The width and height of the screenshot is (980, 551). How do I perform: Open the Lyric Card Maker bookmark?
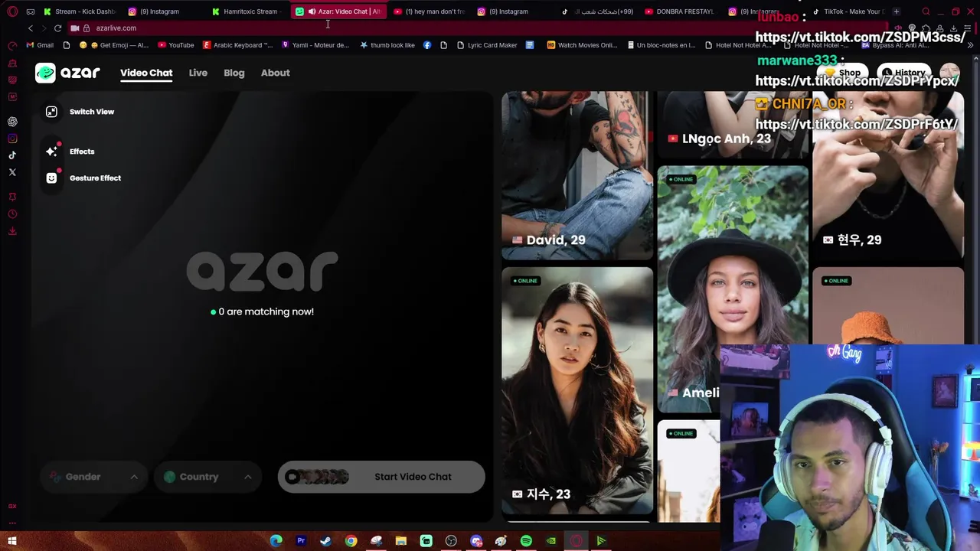487,45
